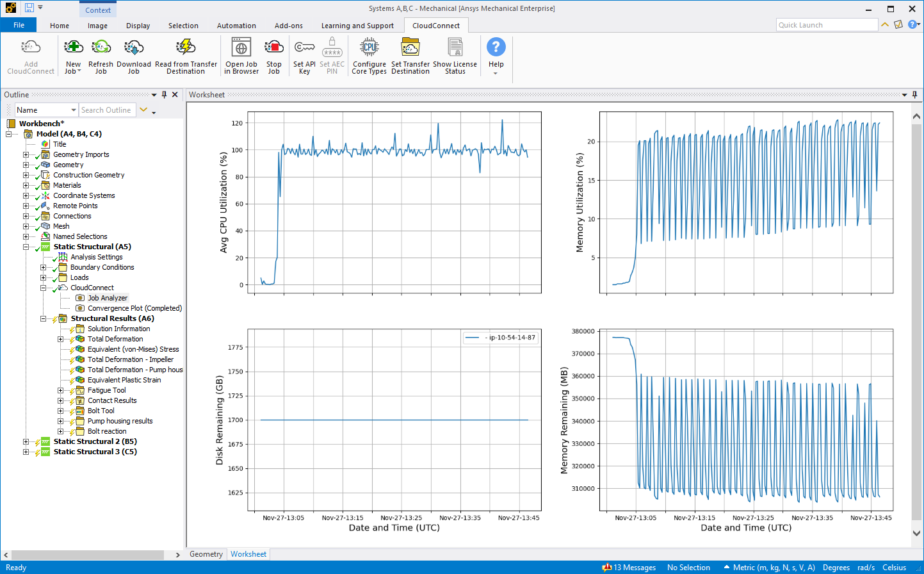Click Refresh Job in the ribbon
This screenshot has height=574, width=924.
101,56
